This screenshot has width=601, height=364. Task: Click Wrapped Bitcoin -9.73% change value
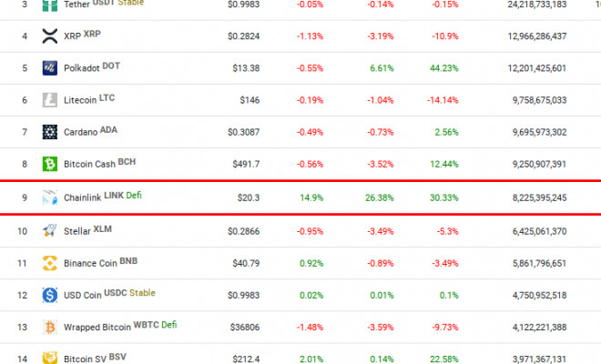click(x=445, y=328)
